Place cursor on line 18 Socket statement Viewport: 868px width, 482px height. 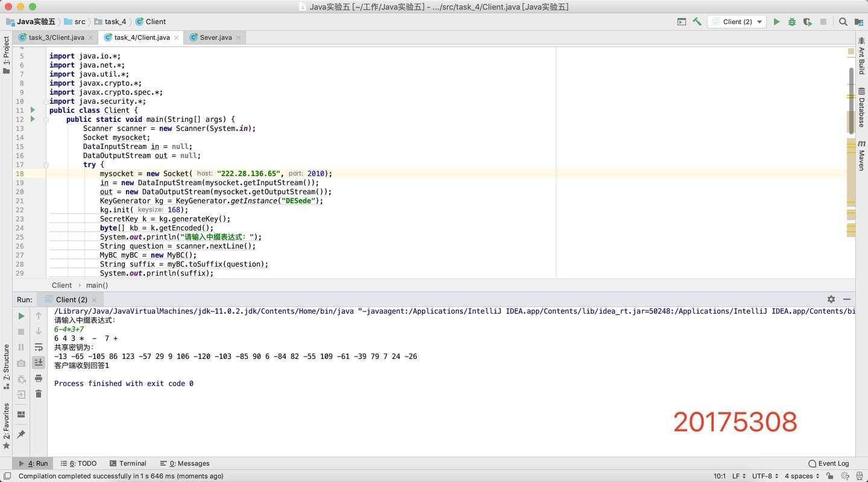[216, 174]
